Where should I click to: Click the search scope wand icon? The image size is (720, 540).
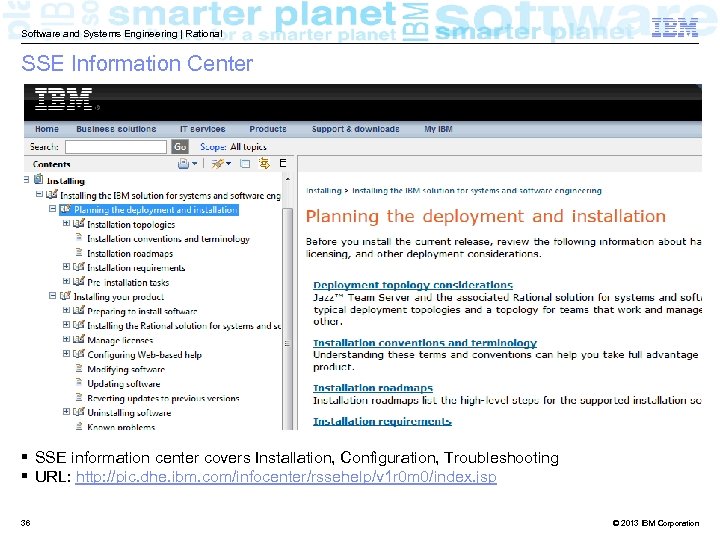(217, 163)
